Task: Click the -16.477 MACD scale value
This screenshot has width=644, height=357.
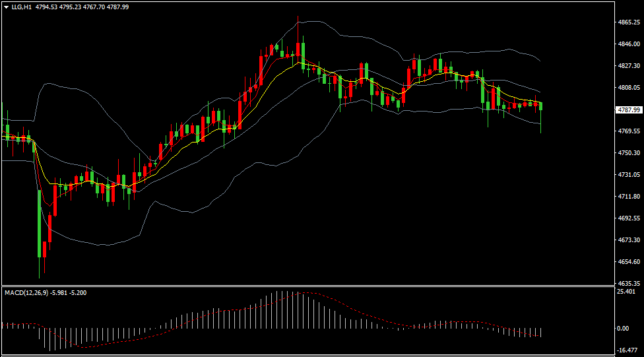Action: click(x=626, y=351)
